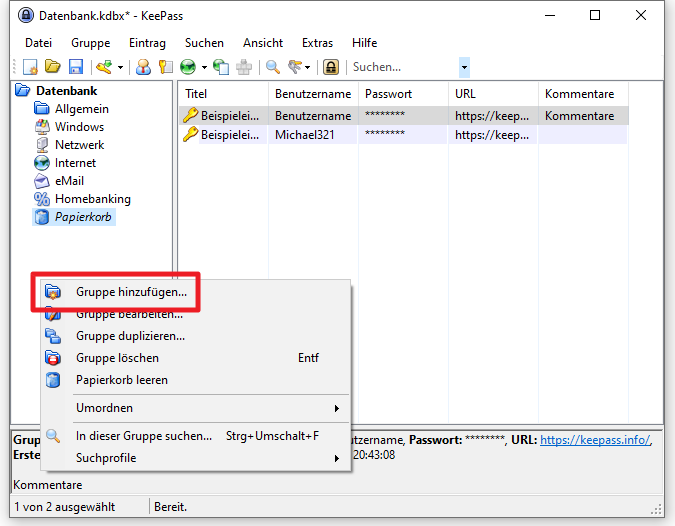Click the Homebanking percent icon
Image resolution: width=675 pixels, height=526 pixels.
click(42, 199)
